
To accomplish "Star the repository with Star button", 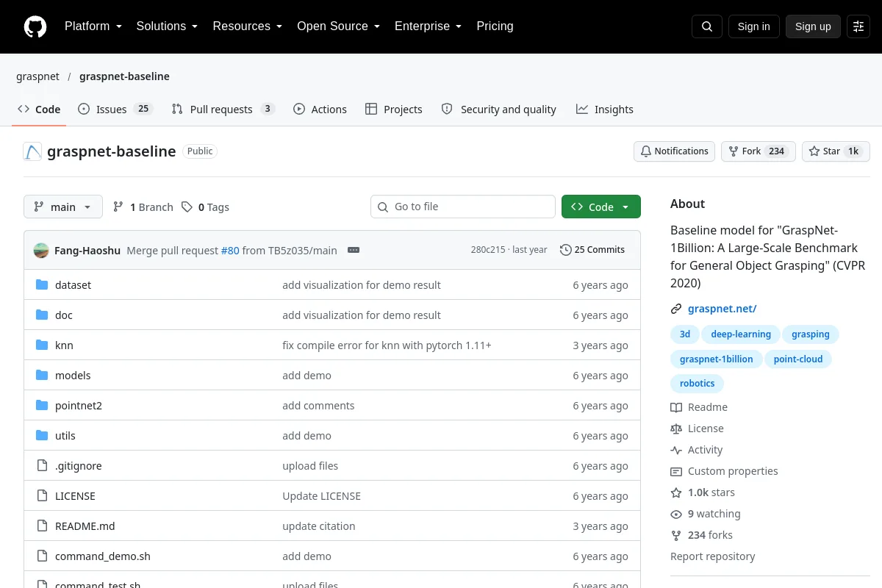I will pyautogui.click(x=836, y=151).
